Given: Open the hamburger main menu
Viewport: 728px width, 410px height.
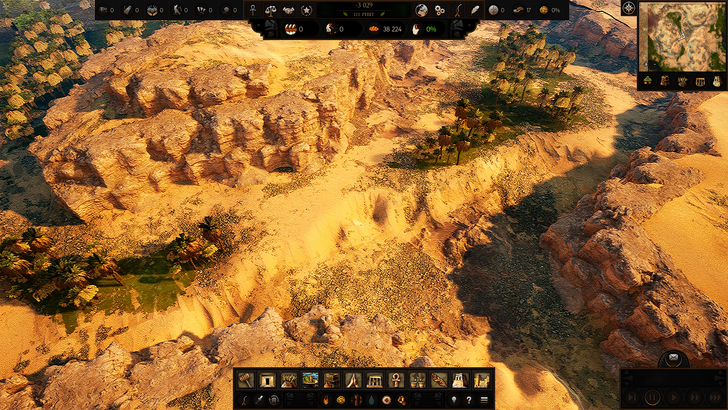Looking at the screenshot, I should pos(485,400).
